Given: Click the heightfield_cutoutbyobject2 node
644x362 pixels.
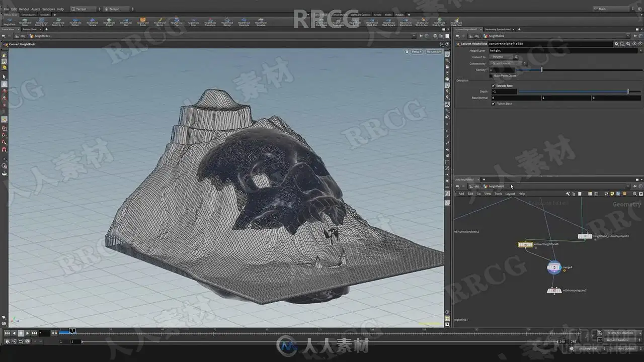Looking at the screenshot, I should [x=585, y=236].
